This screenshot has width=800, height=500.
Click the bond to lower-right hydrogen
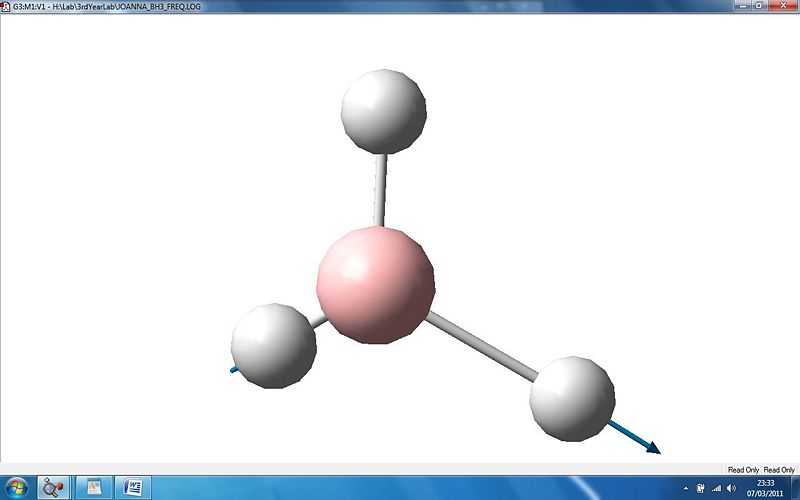point(481,346)
